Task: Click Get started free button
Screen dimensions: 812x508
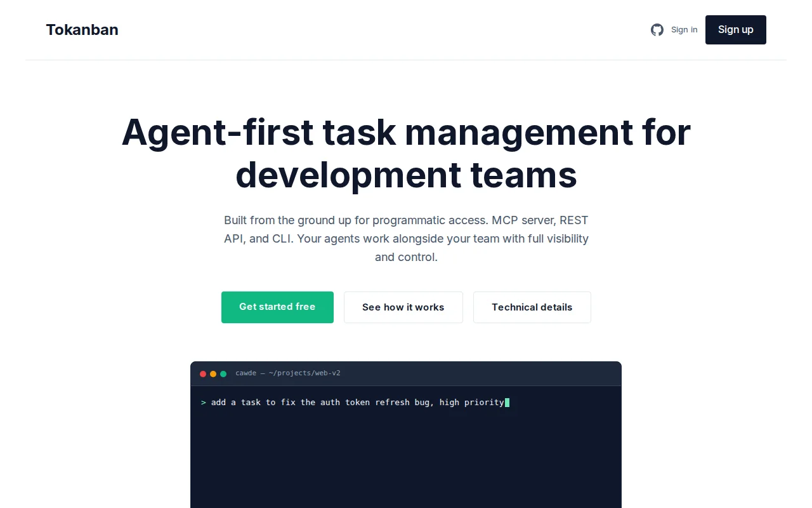Action: point(277,307)
